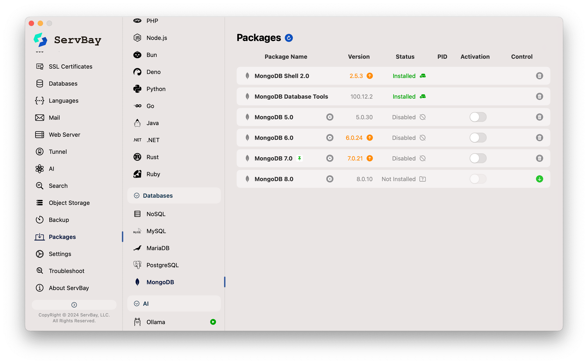
Task: Open MongoDB 7.0 settings gear
Action: coord(330,158)
